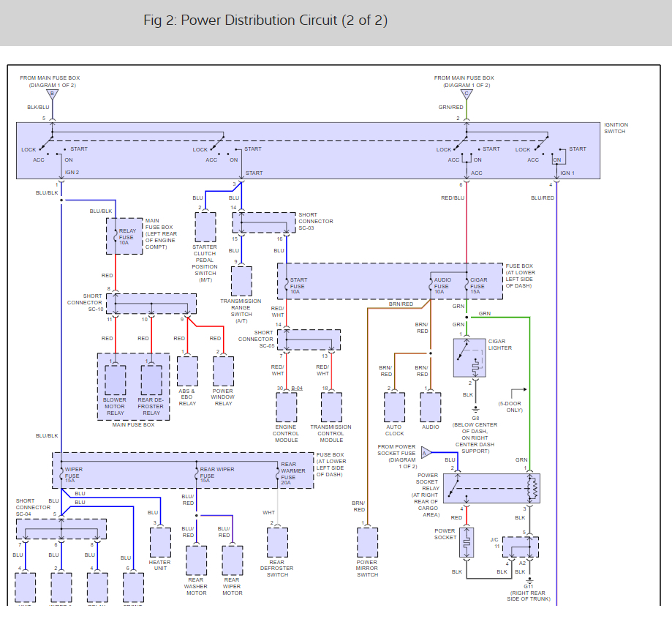Click the power mirror switch box

[367, 542]
